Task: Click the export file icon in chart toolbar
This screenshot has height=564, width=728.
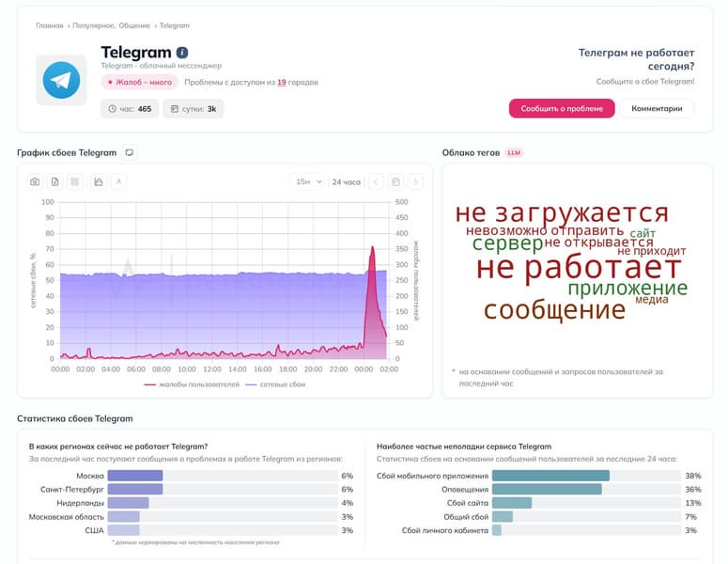Action: point(55,181)
